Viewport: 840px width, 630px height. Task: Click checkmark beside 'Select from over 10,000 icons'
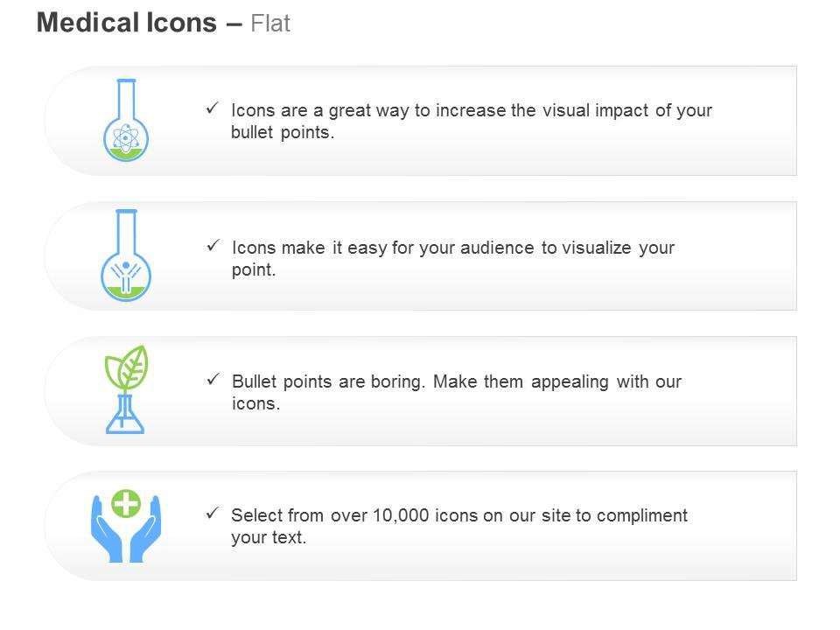point(212,514)
